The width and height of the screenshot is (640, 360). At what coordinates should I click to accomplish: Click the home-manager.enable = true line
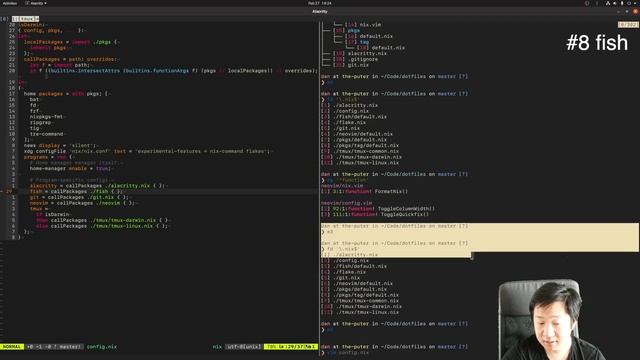[71, 168]
